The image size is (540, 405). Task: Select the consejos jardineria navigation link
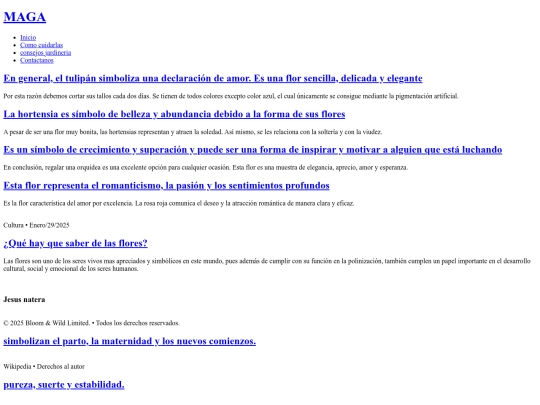point(45,52)
